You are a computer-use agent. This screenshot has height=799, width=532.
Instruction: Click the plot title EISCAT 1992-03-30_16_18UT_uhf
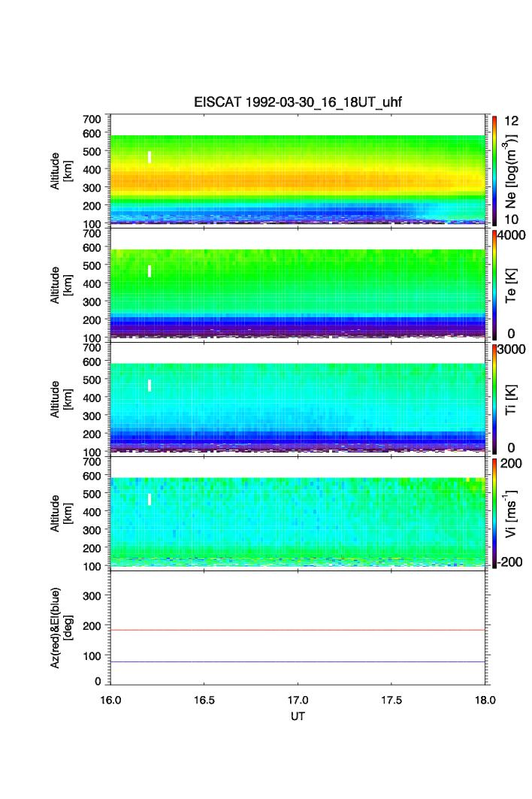click(298, 102)
